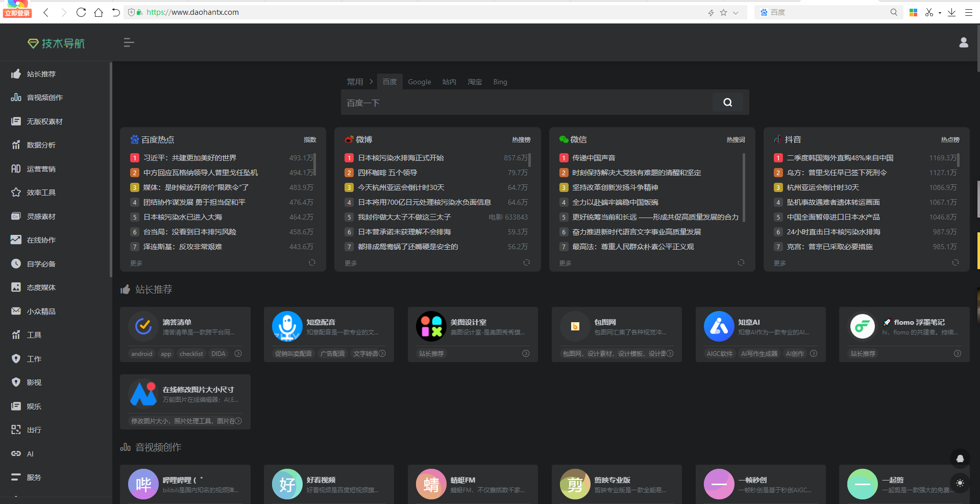980x504 pixels.
Task: Open the notification bell icon
Action: 960,459
